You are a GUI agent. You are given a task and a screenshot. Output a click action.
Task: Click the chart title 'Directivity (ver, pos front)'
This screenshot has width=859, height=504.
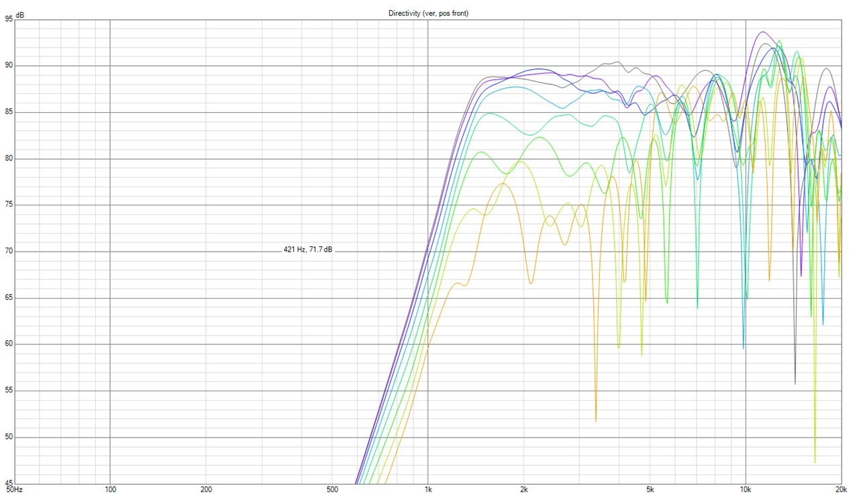(428, 13)
